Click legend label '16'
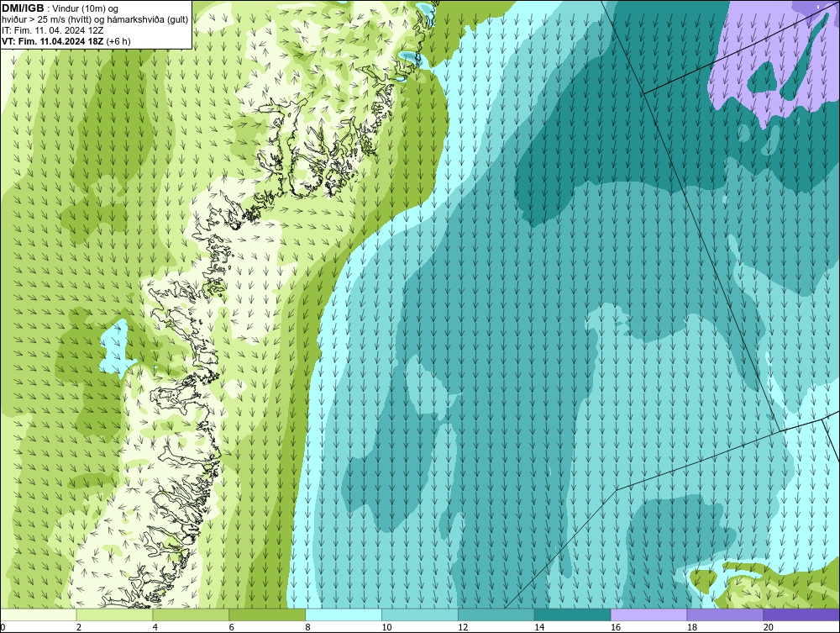This screenshot has width=840, height=633. [x=616, y=627]
